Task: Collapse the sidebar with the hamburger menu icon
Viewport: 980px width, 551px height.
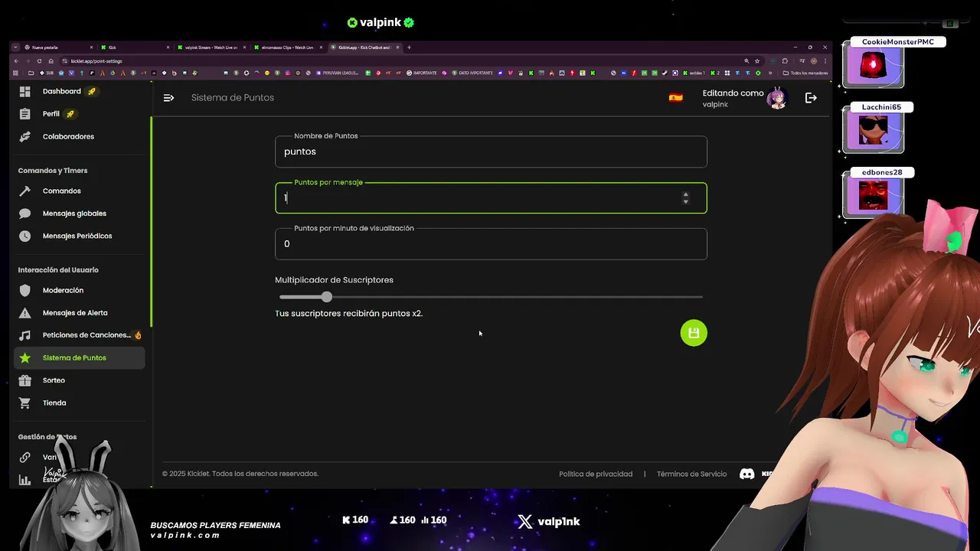Action: (x=168, y=98)
